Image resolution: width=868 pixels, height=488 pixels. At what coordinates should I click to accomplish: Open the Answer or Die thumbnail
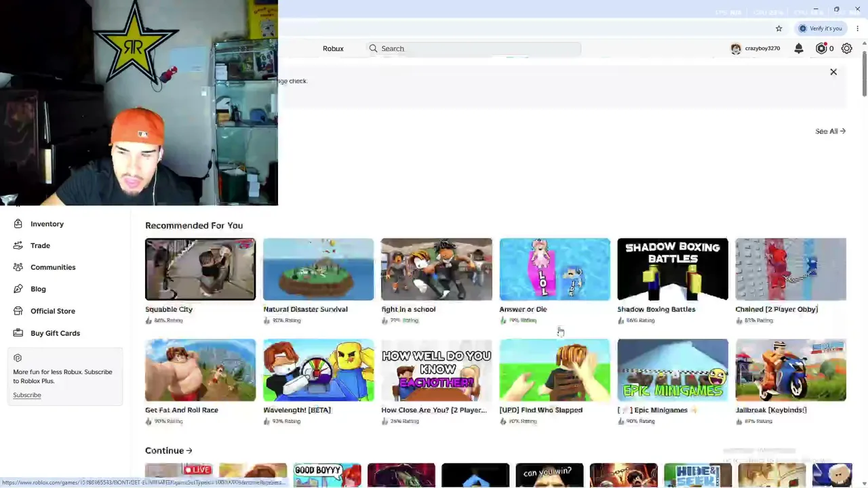555,269
